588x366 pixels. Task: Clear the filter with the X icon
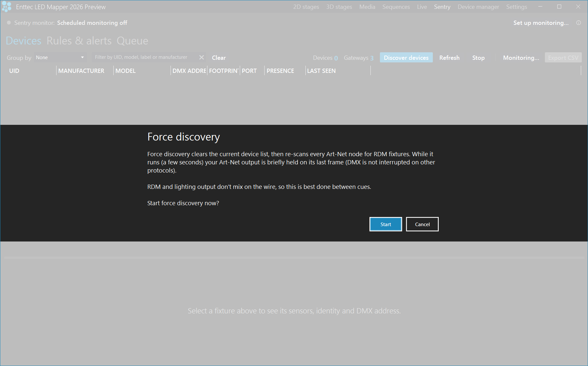click(202, 58)
